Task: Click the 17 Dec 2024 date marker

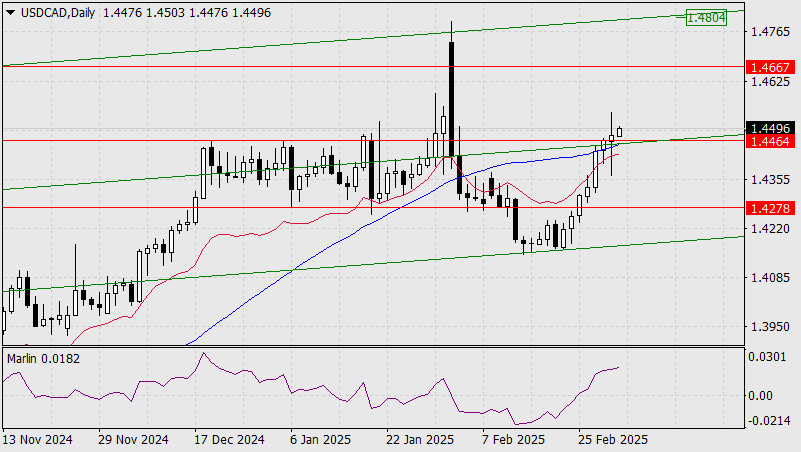Action: click(x=229, y=440)
